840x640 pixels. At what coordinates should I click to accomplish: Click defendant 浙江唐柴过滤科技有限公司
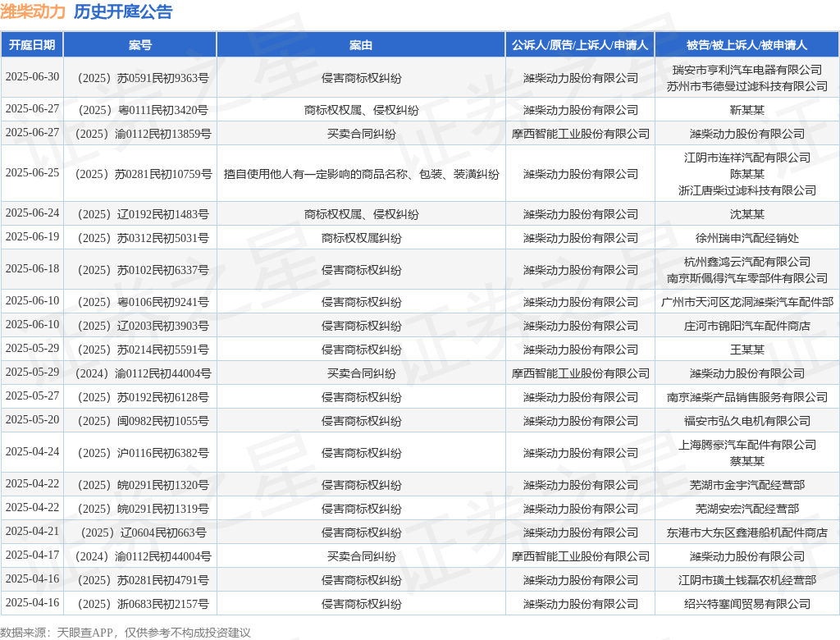coord(746,191)
